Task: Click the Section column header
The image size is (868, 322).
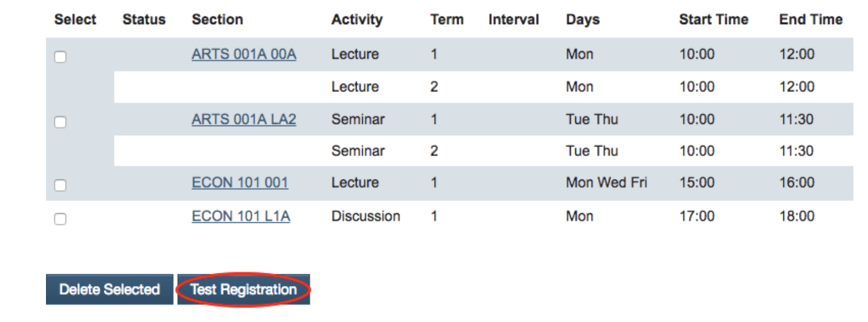Action: pos(218,20)
